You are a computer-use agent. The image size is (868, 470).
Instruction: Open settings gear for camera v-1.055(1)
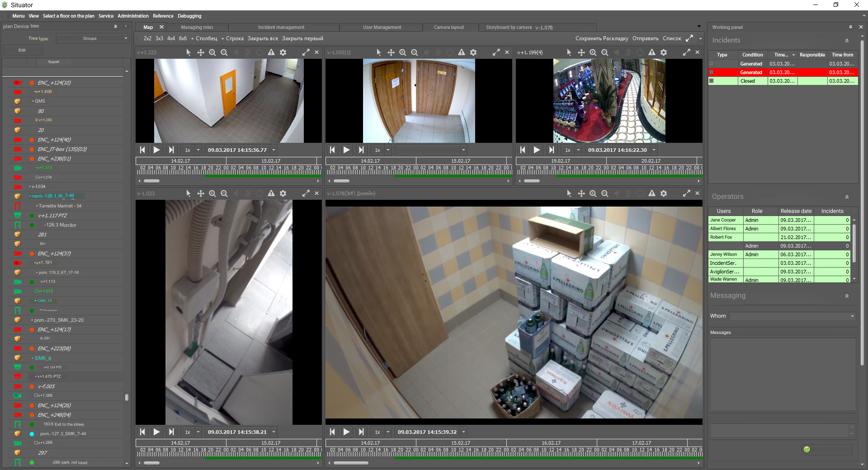tap(473, 52)
